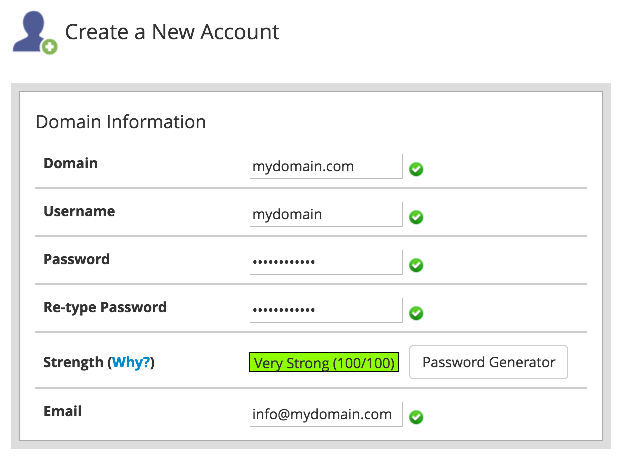The width and height of the screenshot is (642, 461).
Task: Click the green checkmark beside Username field
Action: pos(416,217)
